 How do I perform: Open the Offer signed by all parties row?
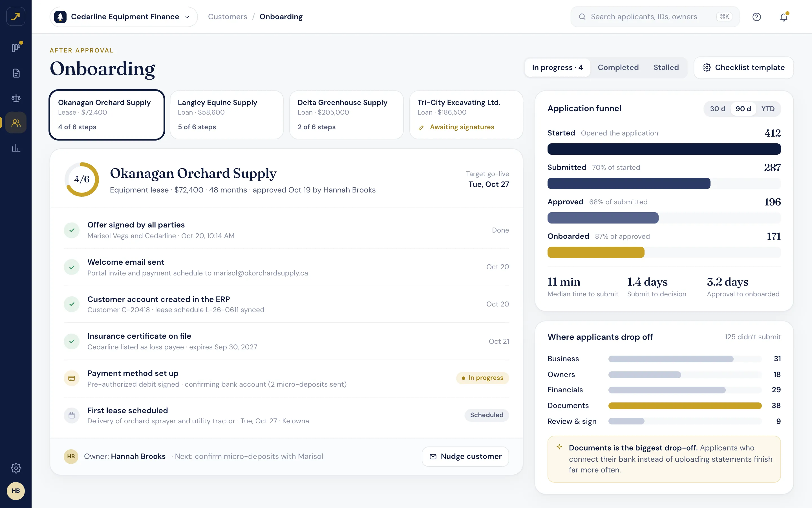coord(286,230)
